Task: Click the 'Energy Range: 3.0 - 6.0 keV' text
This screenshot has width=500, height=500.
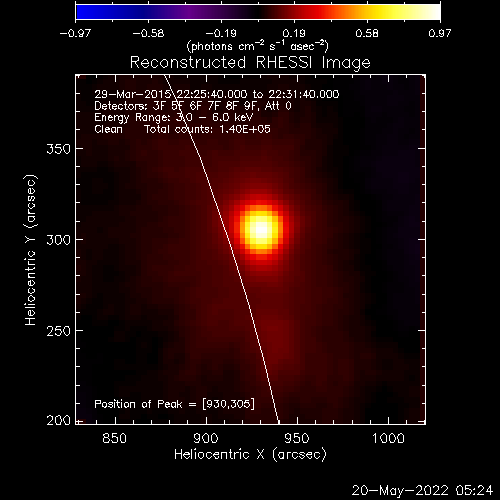Action: [x=174, y=117]
